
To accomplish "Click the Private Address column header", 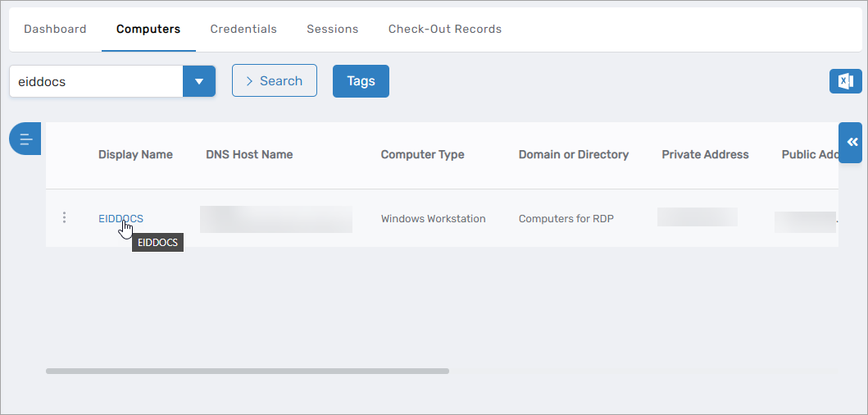I will [705, 155].
